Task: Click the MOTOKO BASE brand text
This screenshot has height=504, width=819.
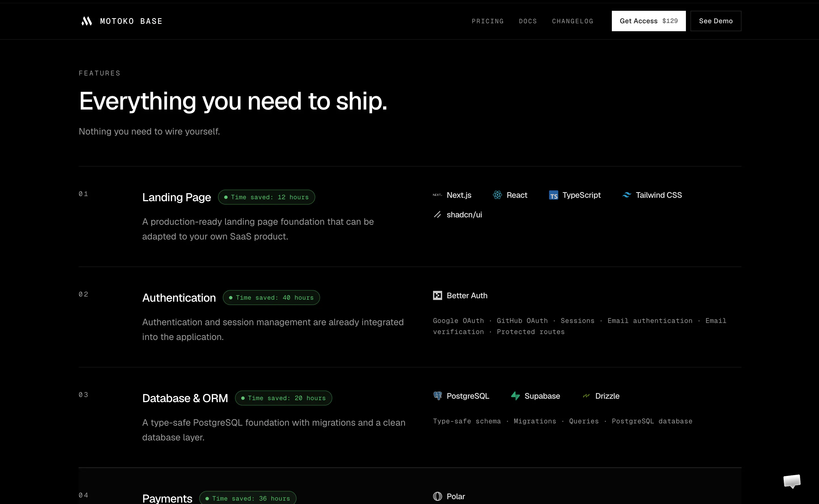Action: (x=131, y=21)
